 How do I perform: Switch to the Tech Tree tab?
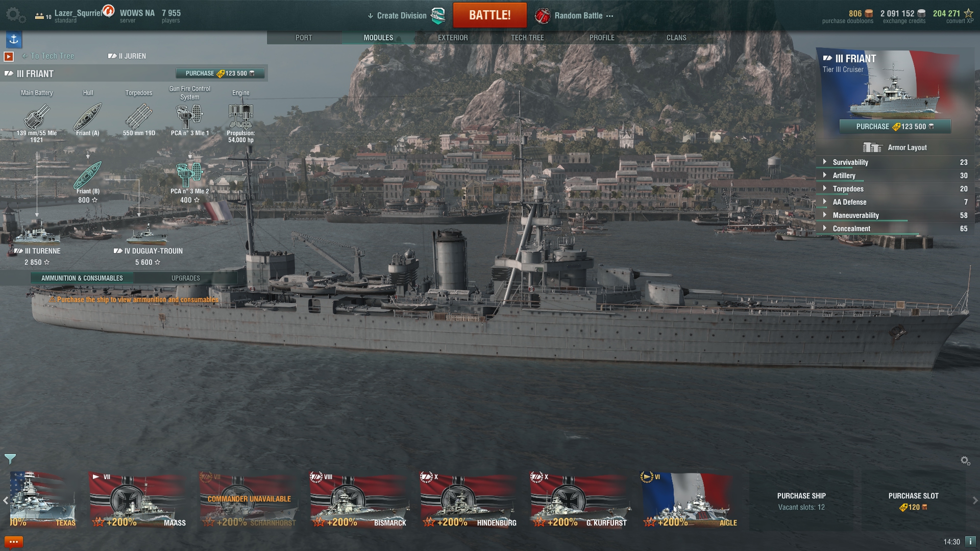pyautogui.click(x=527, y=38)
